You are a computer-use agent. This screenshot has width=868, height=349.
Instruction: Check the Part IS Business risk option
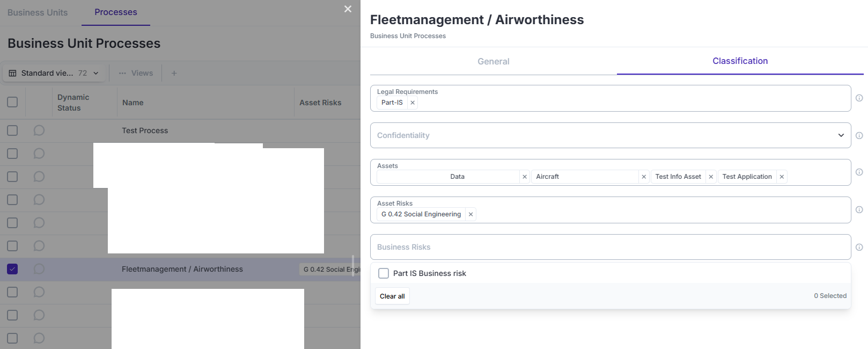pos(384,273)
